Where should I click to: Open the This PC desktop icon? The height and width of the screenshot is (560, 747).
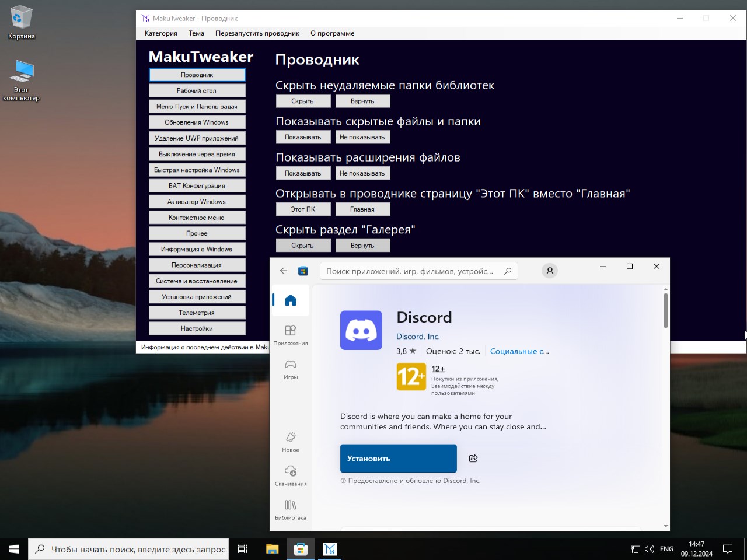point(22,80)
